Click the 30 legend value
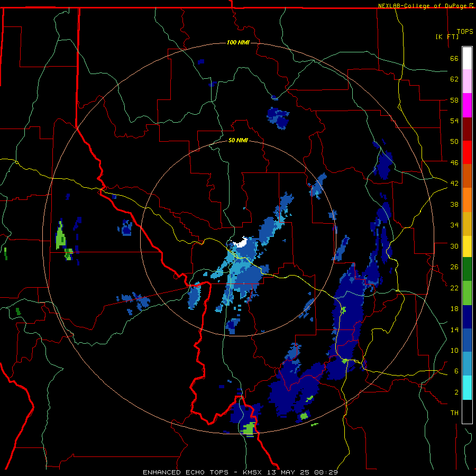Viewport: 476px width, 476px height. pyautogui.click(x=454, y=246)
